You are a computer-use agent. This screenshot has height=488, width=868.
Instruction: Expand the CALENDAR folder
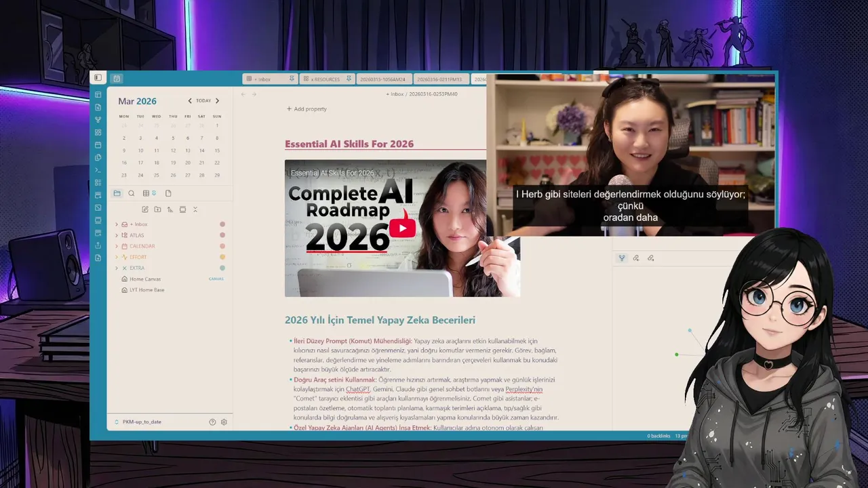coord(117,246)
